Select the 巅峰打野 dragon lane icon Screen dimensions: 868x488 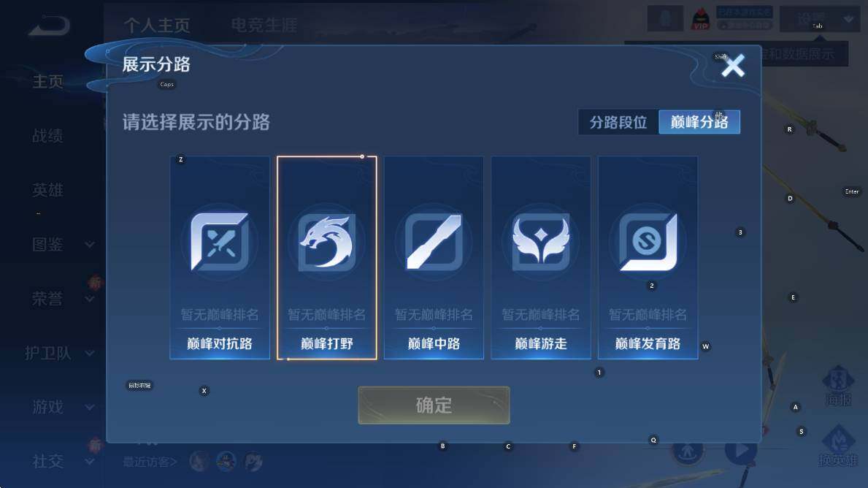[326, 242]
